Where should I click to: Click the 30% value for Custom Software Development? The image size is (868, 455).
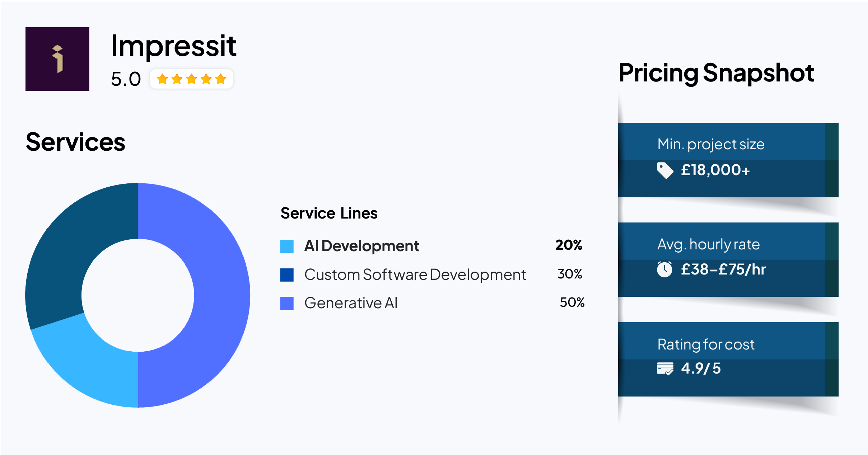click(570, 274)
